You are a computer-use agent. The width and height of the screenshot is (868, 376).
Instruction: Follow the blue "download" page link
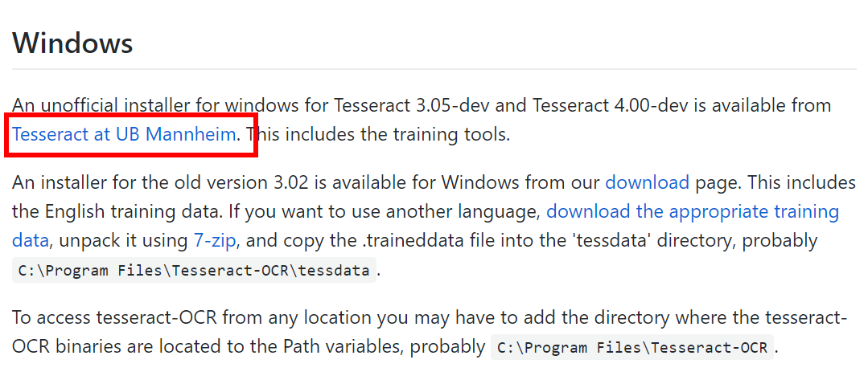[647, 182]
